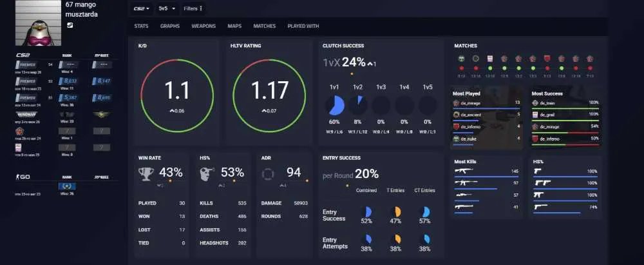
Task: Click the K/D 1.1 ring gauge
Action: pos(177,95)
